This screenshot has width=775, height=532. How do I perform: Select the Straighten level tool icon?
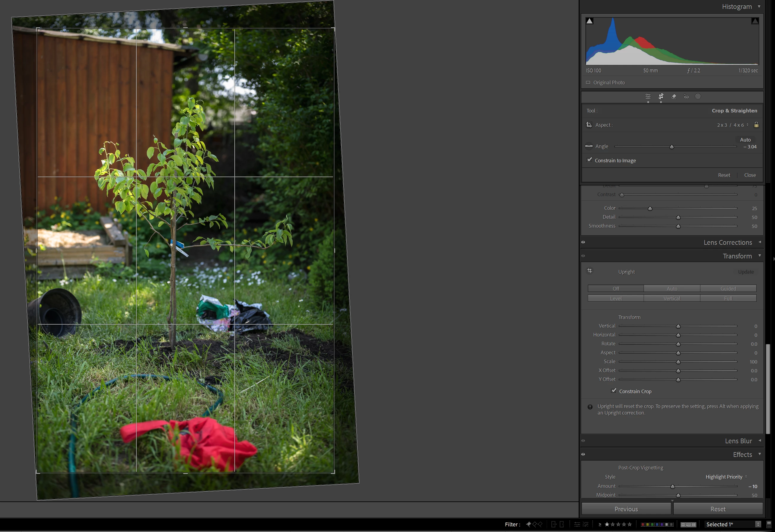589,146
